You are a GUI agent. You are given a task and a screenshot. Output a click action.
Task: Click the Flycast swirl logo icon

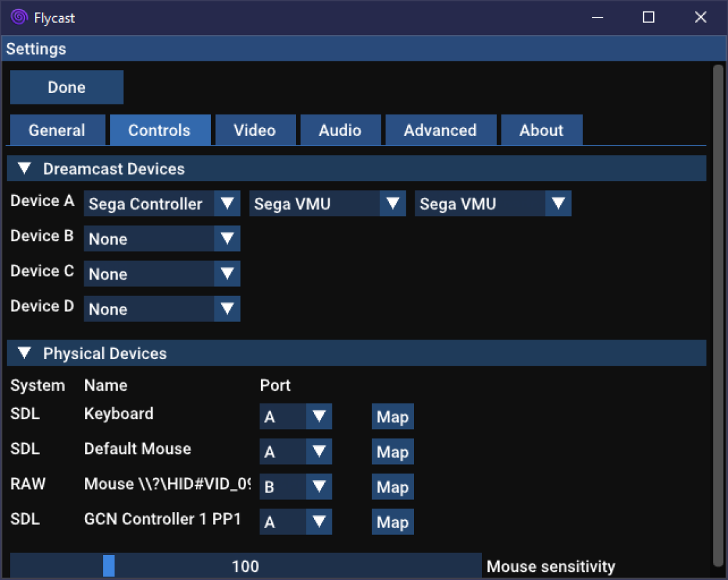tap(19, 17)
